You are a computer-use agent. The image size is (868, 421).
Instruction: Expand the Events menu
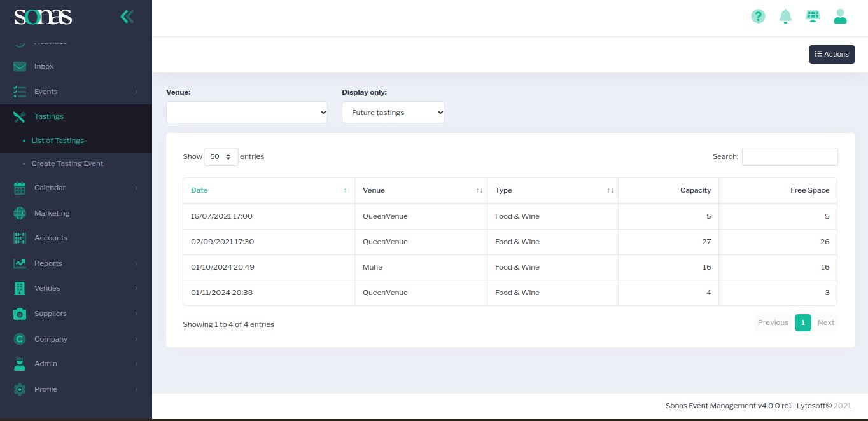click(x=46, y=92)
